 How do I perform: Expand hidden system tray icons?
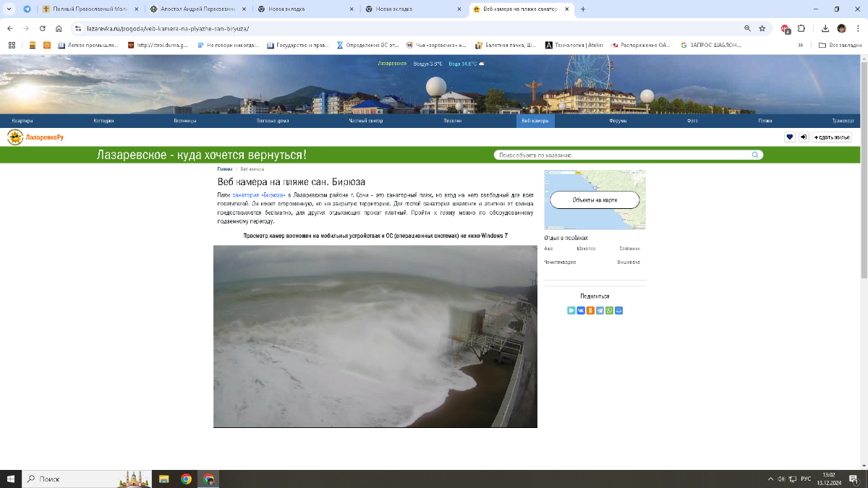click(x=769, y=479)
